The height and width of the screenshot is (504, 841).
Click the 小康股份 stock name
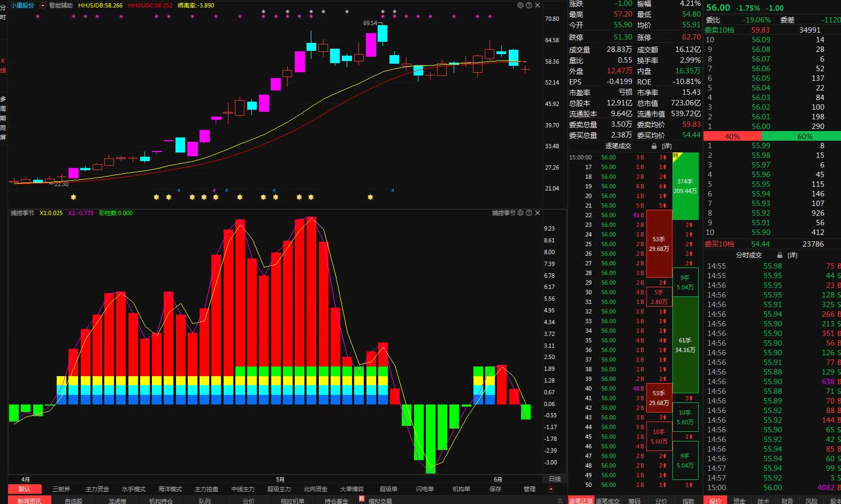[22, 5]
